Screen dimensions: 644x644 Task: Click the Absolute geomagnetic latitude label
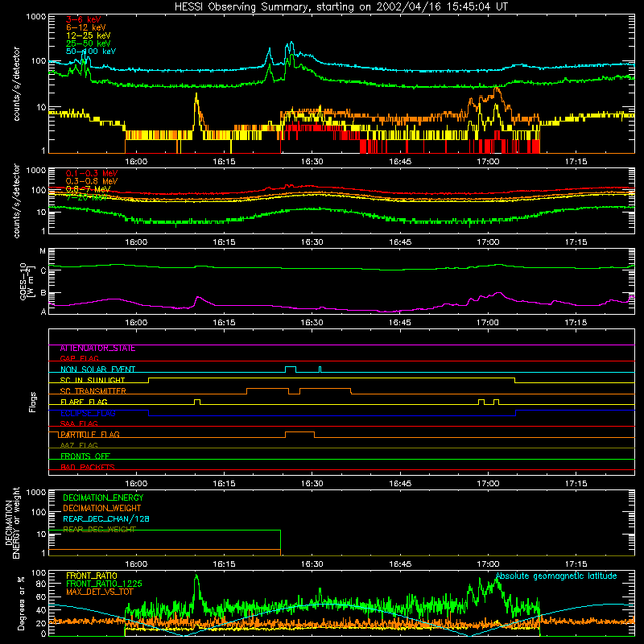coord(556,576)
